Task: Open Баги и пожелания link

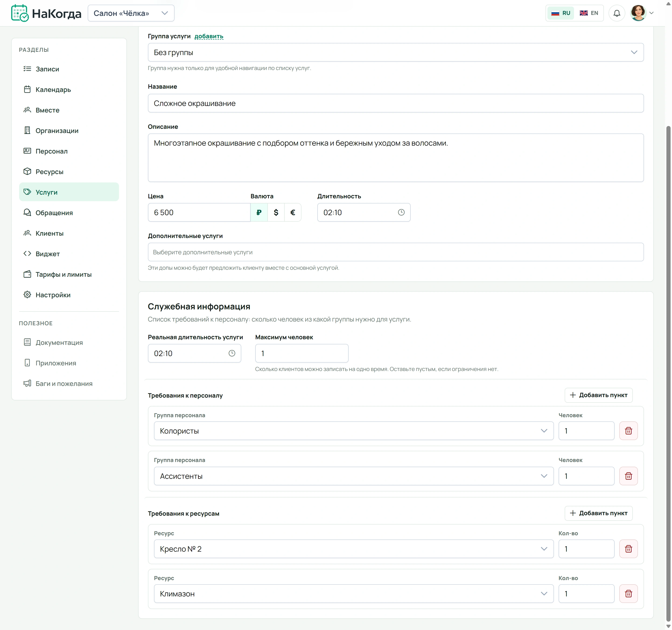Action: coord(69,383)
